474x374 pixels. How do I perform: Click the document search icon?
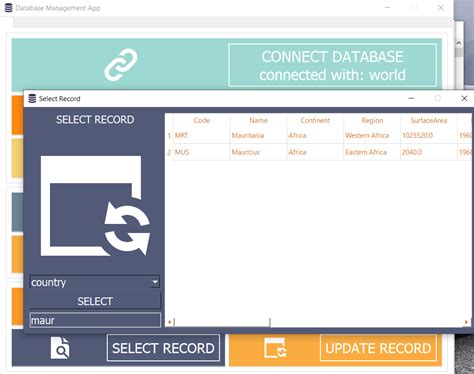point(60,348)
